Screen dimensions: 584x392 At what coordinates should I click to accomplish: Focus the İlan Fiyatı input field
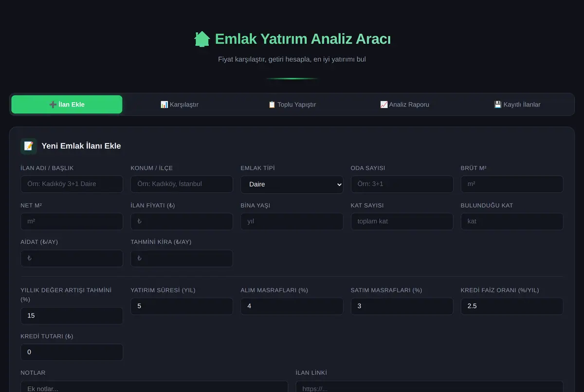(182, 221)
